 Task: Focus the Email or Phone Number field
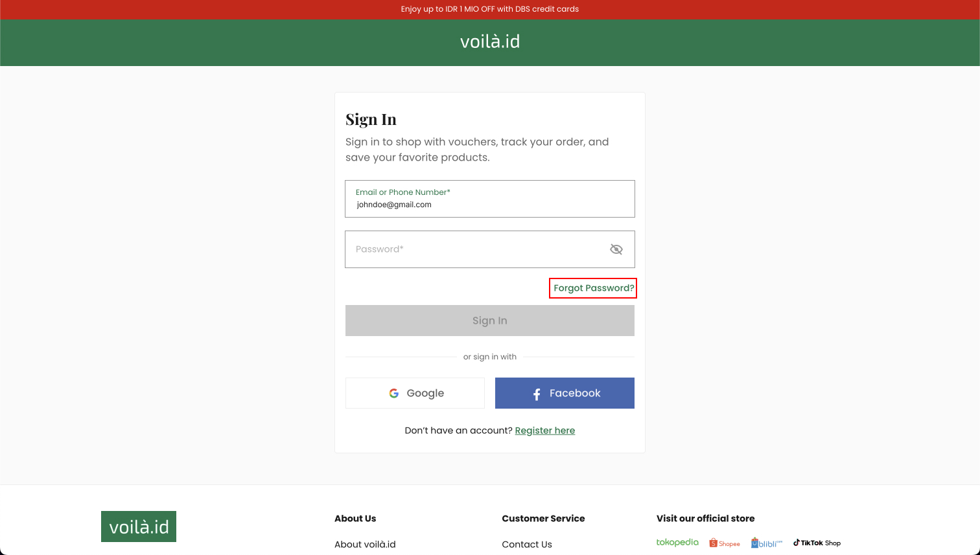pyautogui.click(x=490, y=199)
